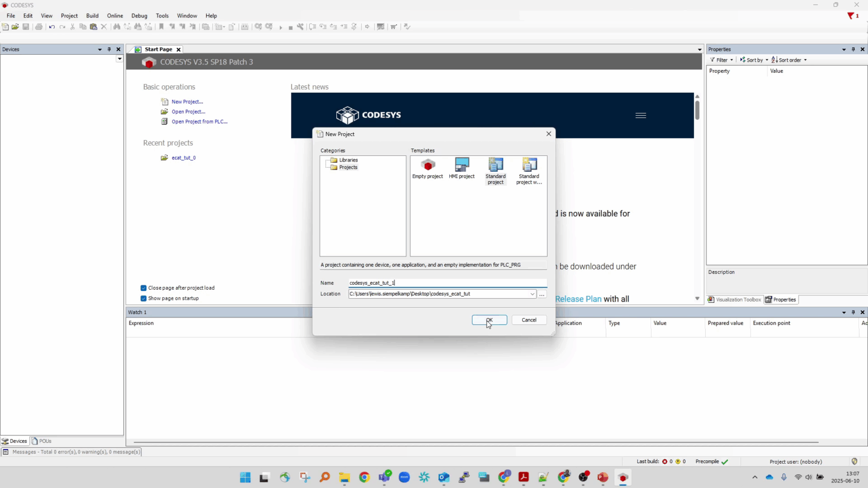The width and height of the screenshot is (868, 488).
Task: Click the browse button beside Location
Action: [x=542, y=294]
